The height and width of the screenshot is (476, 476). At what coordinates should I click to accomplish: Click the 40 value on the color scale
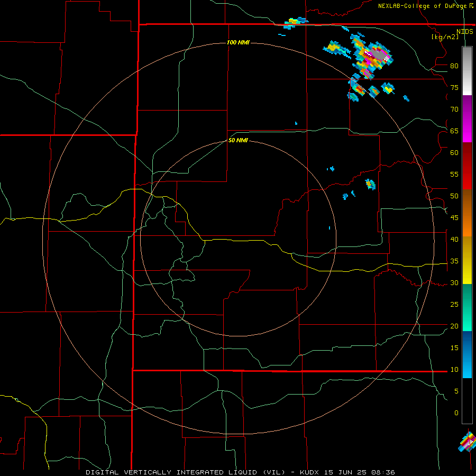pos(454,239)
